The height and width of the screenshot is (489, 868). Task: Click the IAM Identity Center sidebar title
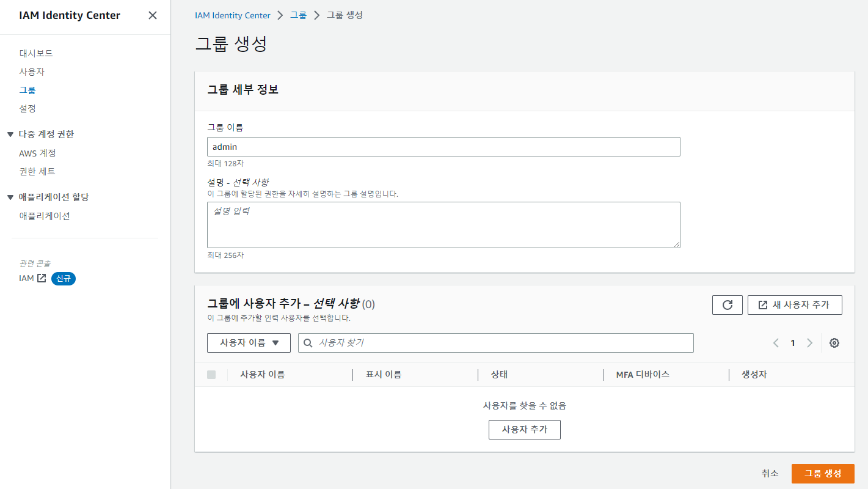click(x=70, y=15)
